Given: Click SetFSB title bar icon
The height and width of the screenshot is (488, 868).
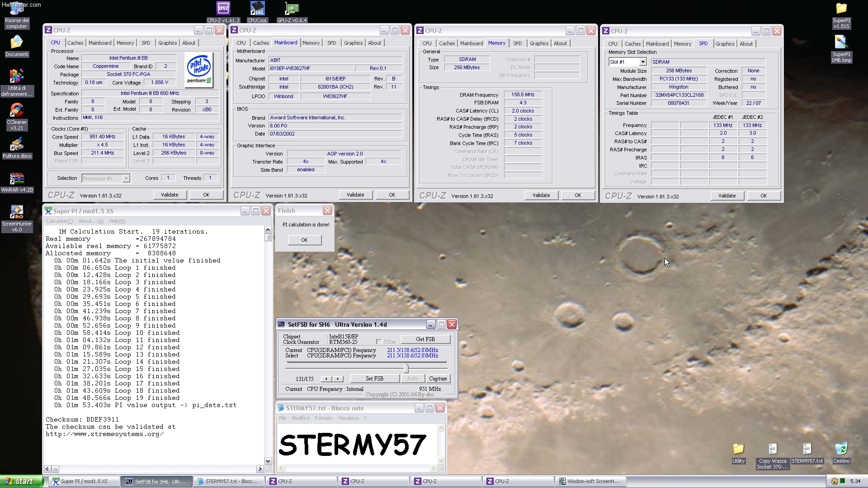Looking at the screenshot, I should pos(281,324).
